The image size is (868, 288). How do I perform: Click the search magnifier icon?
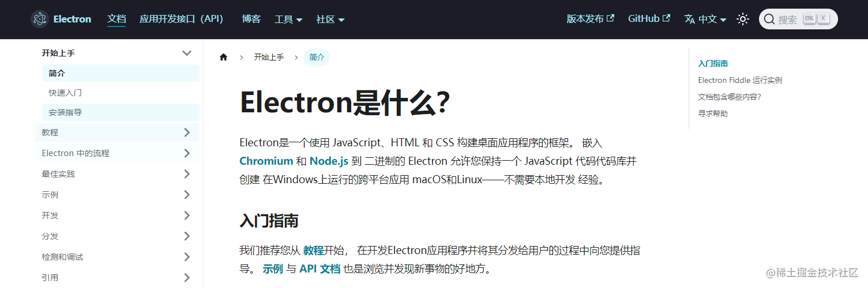click(769, 19)
